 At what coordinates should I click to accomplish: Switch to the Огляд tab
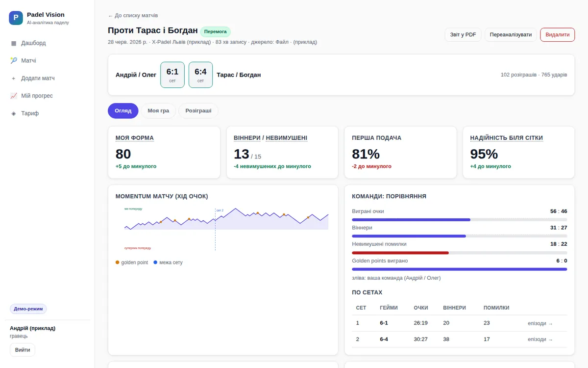pyautogui.click(x=123, y=111)
